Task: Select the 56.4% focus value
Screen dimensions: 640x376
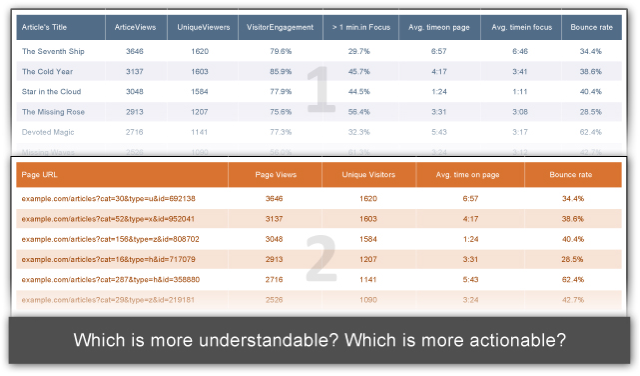Action: [x=359, y=112]
